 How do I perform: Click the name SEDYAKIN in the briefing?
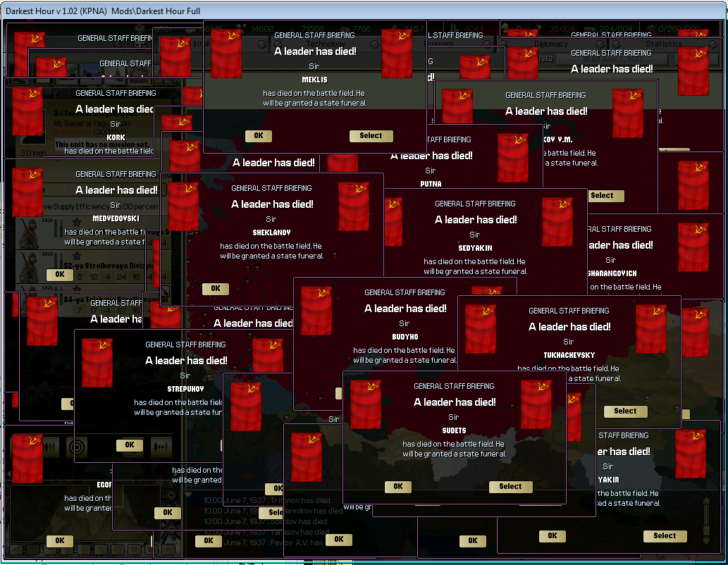point(475,248)
